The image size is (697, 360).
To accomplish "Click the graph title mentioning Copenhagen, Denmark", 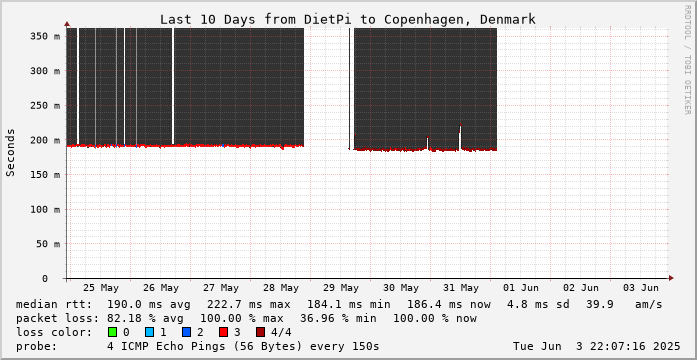I will (348, 20).
